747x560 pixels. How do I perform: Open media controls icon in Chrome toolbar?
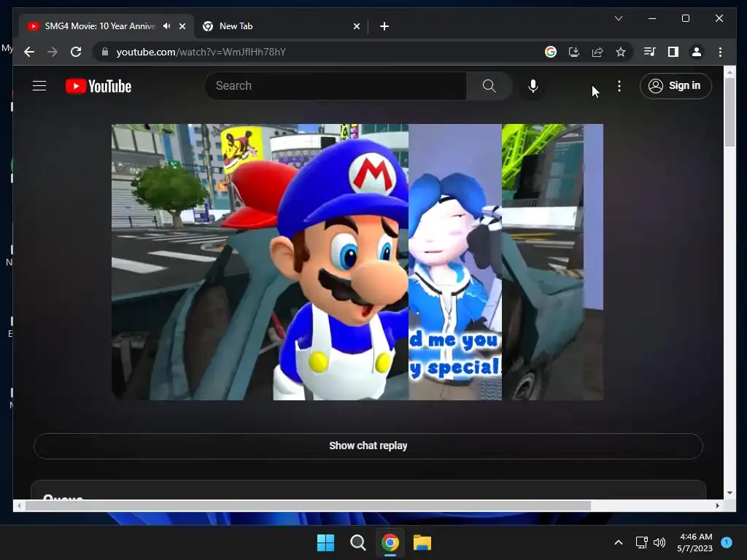[x=649, y=52]
